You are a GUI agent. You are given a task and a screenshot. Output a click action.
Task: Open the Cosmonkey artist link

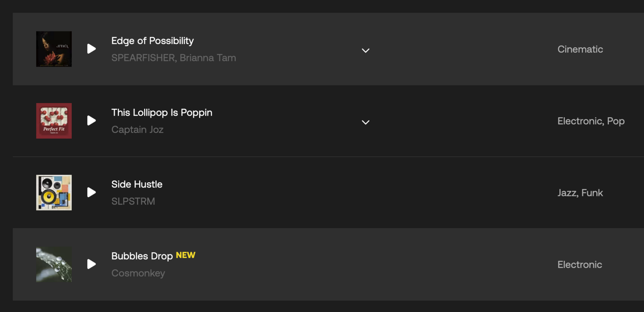(138, 273)
